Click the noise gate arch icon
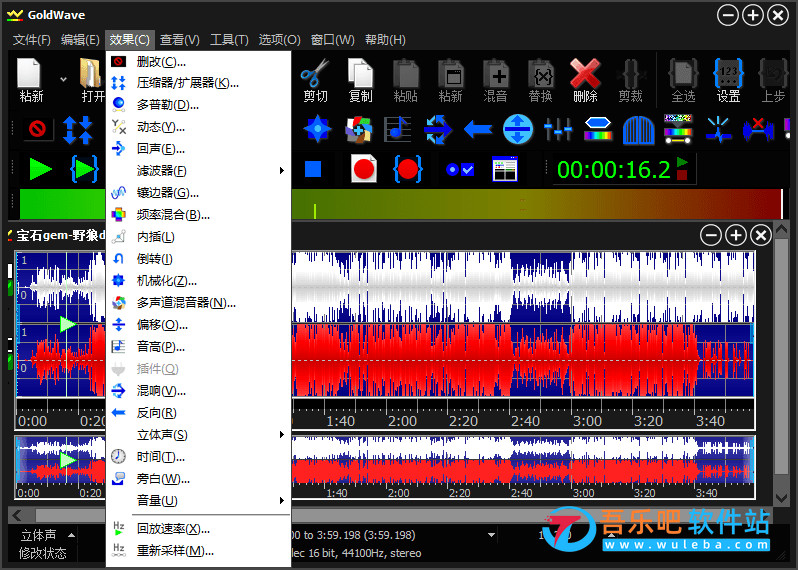 point(638,130)
